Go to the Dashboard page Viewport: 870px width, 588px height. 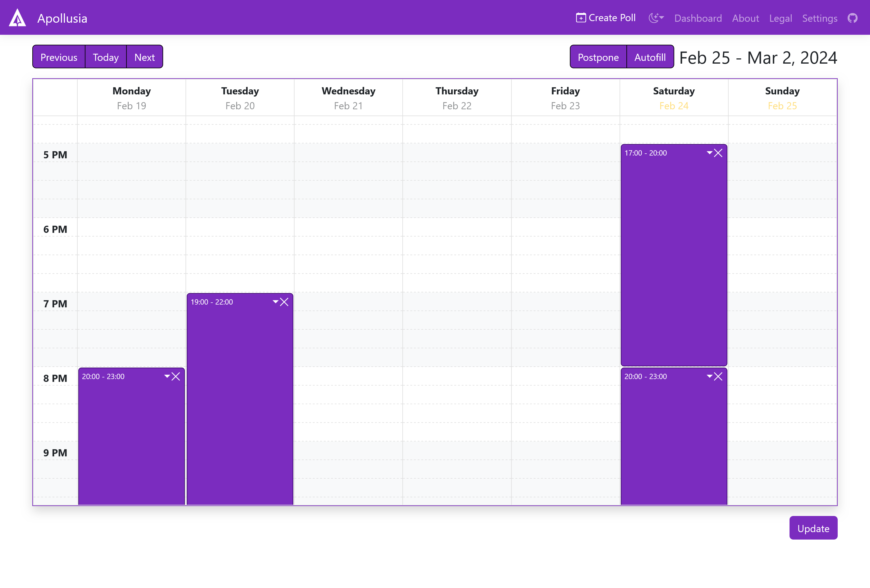(x=698, y=18)
